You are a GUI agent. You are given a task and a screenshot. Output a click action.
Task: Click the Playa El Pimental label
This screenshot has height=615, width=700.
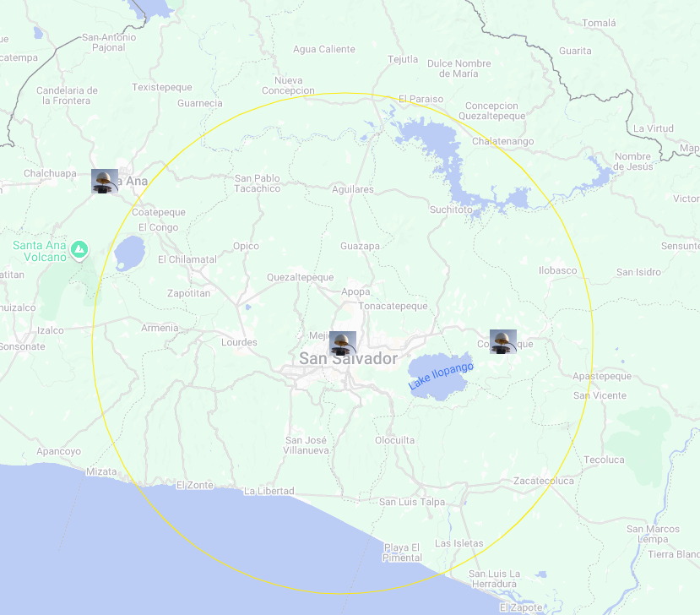click(x=402, y=552)
